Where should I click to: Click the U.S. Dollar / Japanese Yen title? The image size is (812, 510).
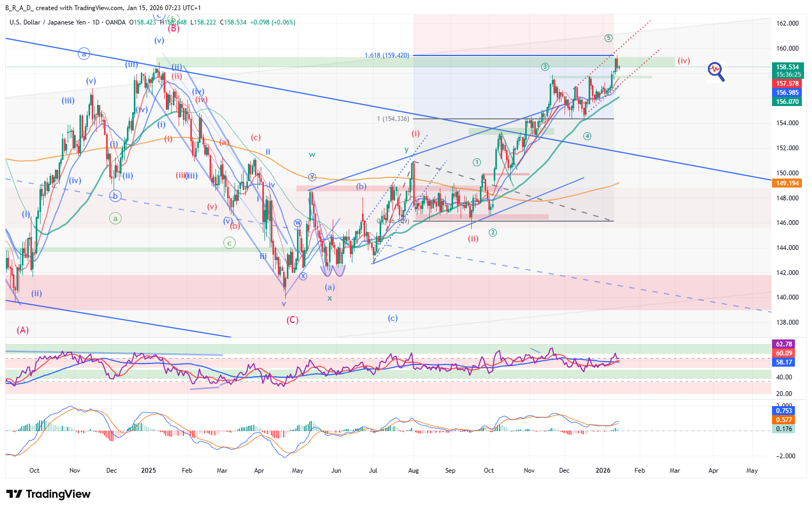(47, 22)
